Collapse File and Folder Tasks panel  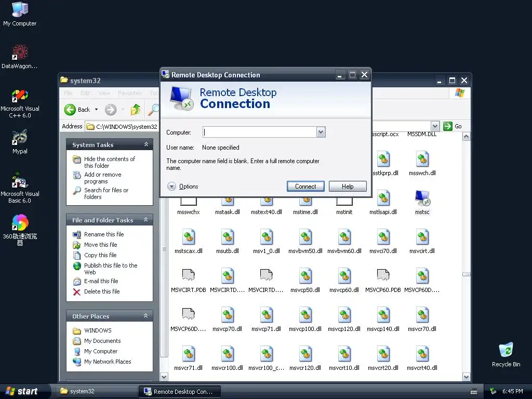tap(146, 220)
